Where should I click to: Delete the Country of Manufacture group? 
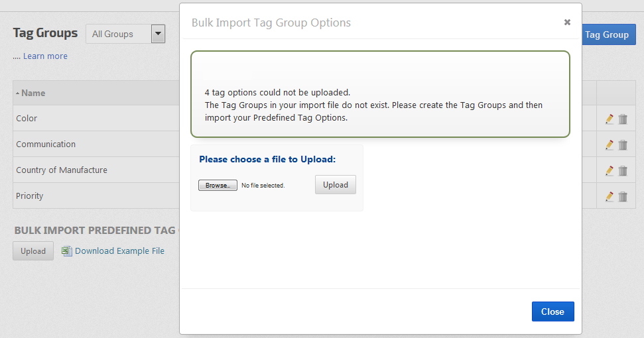pos(623,171)
